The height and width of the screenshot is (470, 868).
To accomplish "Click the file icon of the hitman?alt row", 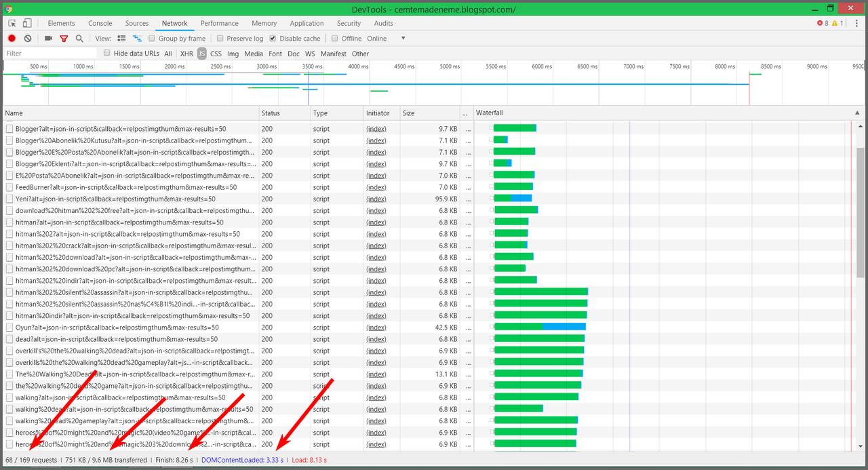I will click(9, 222).
